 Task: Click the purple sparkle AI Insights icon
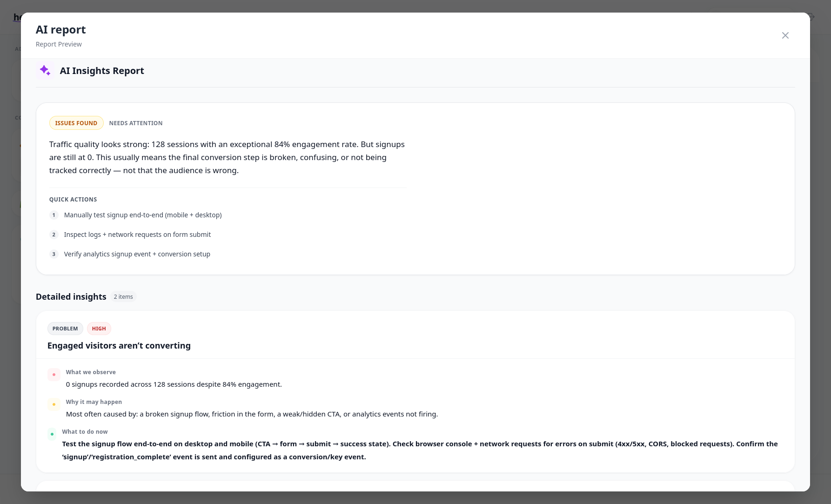click(x=45, y=70)
